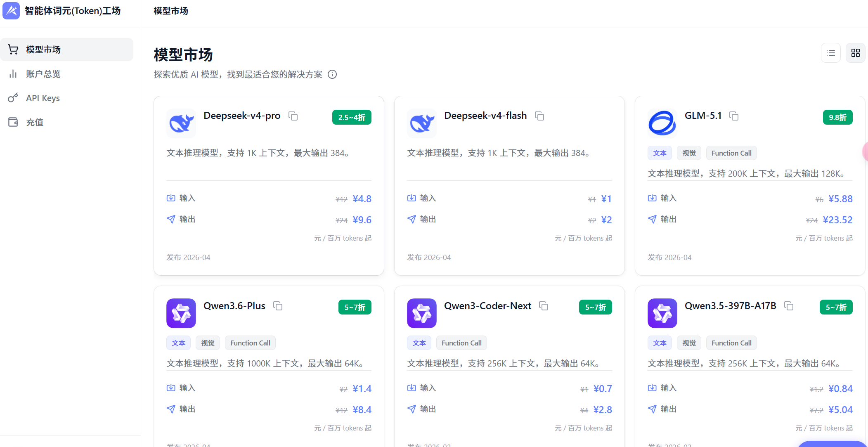Click the GLM-5.1 input arrow icon
The width and height of the screenshot is (868, 447).
(652, 198)
